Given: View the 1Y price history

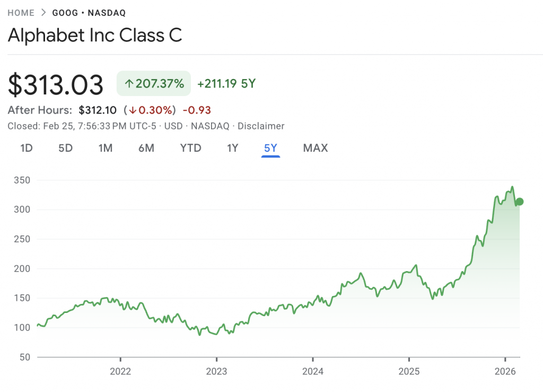Looking at the screenshot, I should click(x=233, y=148).
